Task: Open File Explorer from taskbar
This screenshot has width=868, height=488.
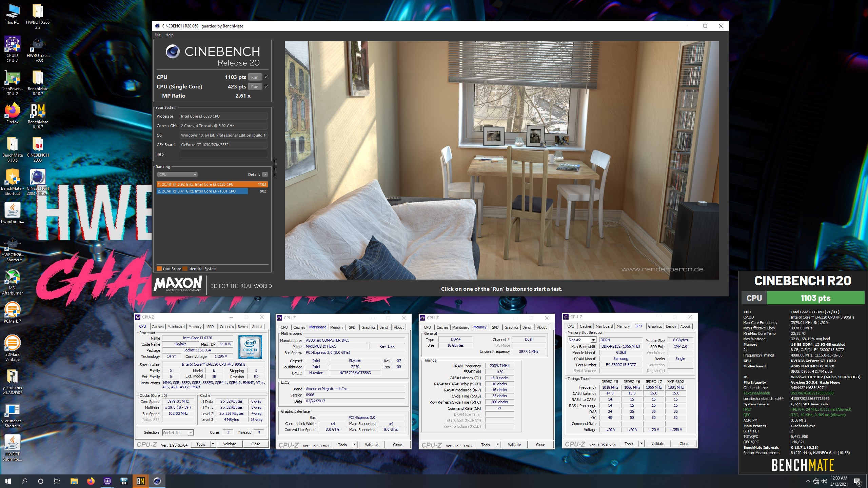Action: point(74,481)
